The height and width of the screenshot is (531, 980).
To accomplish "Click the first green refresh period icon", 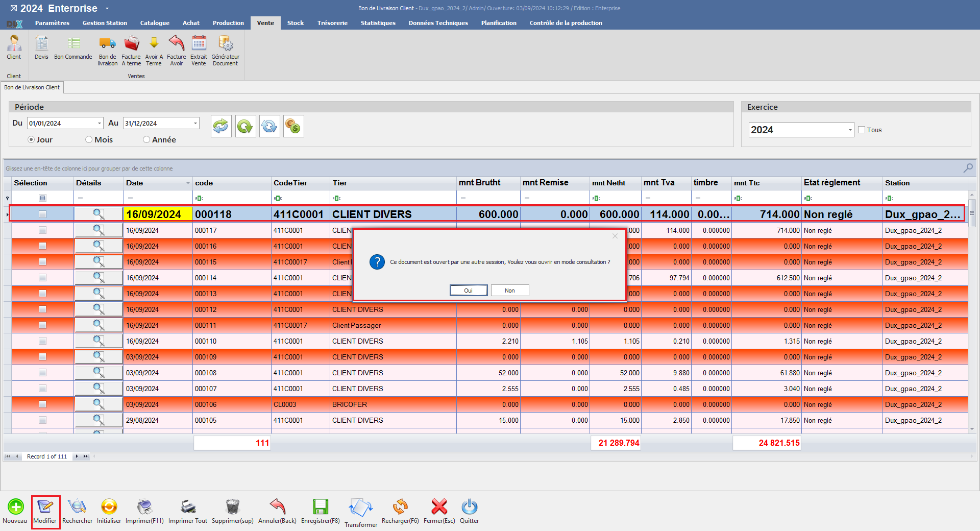I will 221,126.
